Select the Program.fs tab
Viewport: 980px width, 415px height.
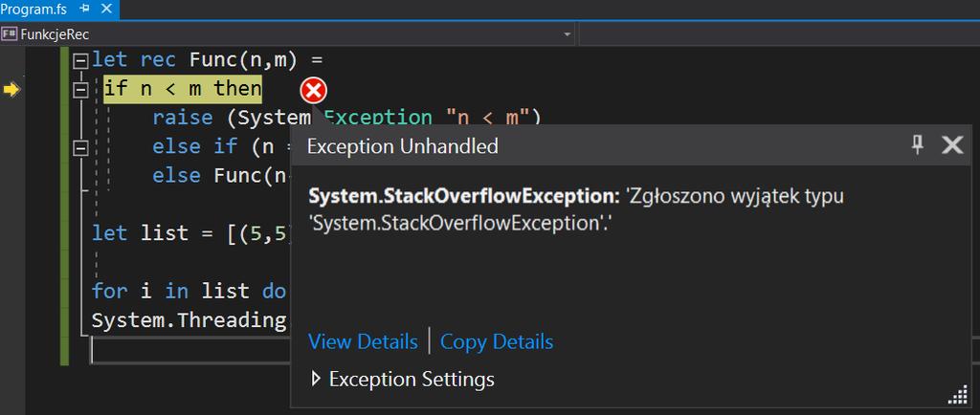33,10
